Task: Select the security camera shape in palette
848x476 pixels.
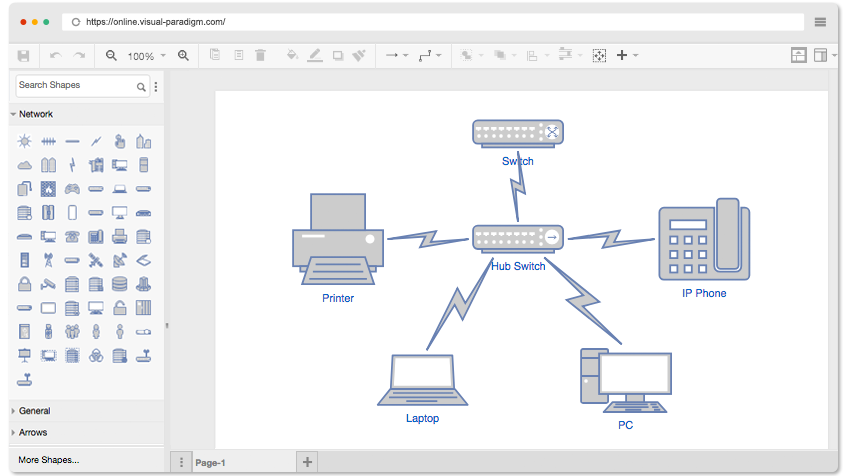Action: pyautogui.click(x=48, y=284)
